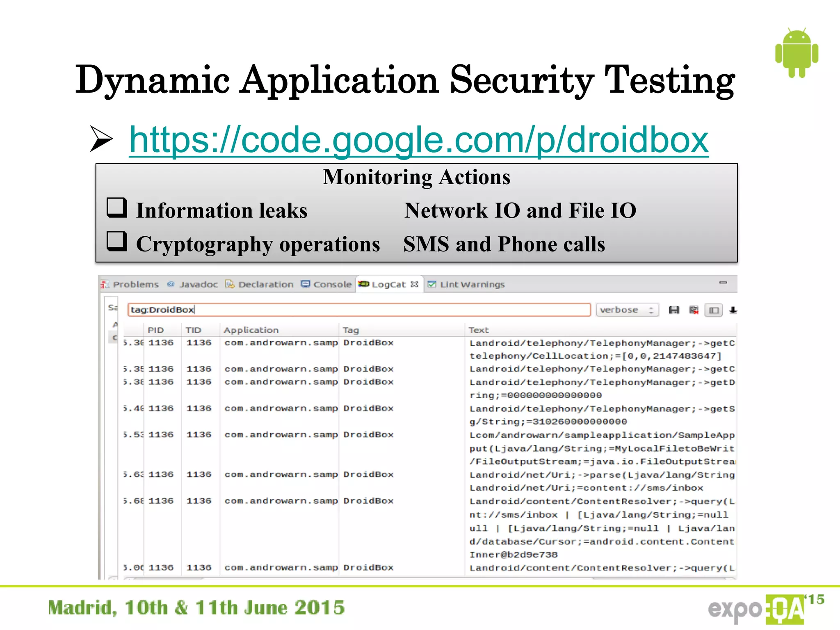
Task: Click the clear log icon
Action: click(694, 310)
